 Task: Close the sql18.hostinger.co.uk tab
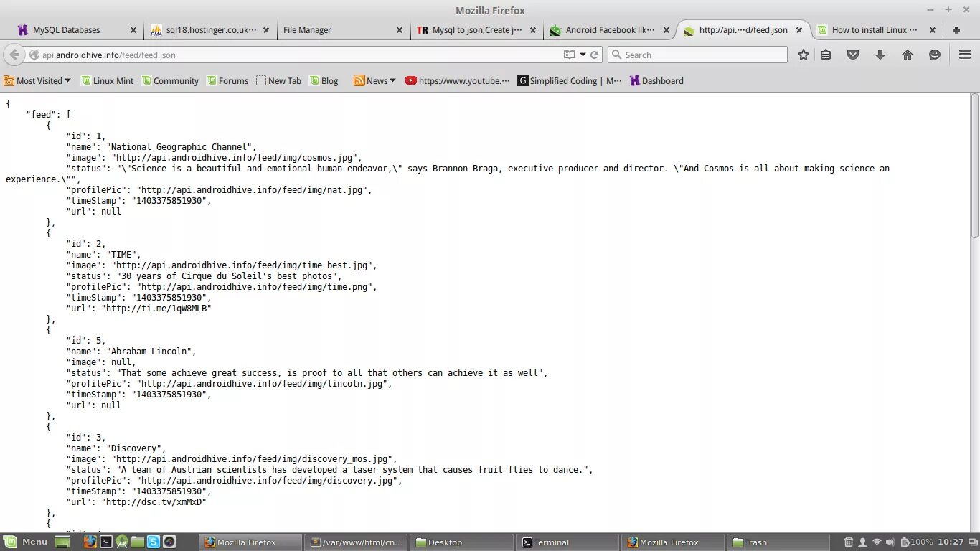coord(266,30)
